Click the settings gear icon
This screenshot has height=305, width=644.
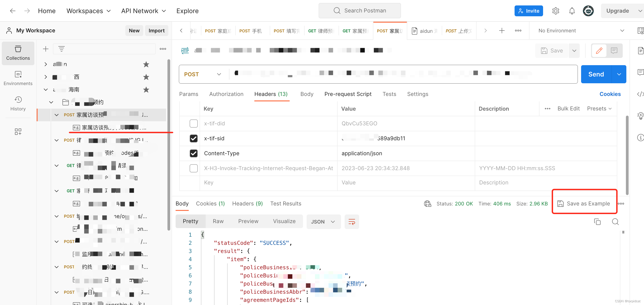pyautogui.click(x=555, y=11)
